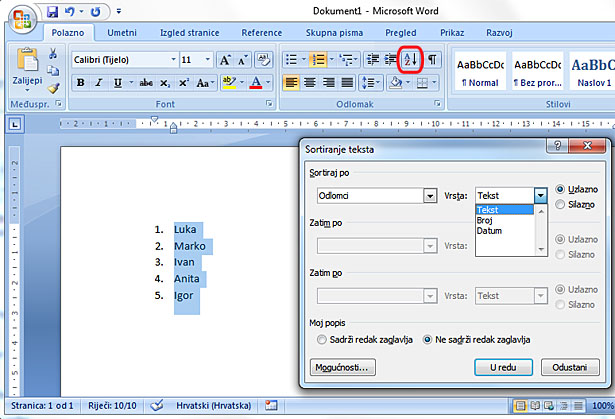Click the Sort (A-Z) icon in the ribbon
This screenshot has width=615, height=419.
410,59
